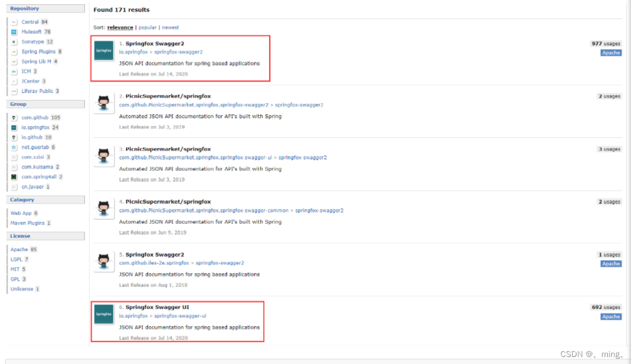631x364 pixels.
Task: Click the 3 usages link of result 3
Action: pos(609,149)
